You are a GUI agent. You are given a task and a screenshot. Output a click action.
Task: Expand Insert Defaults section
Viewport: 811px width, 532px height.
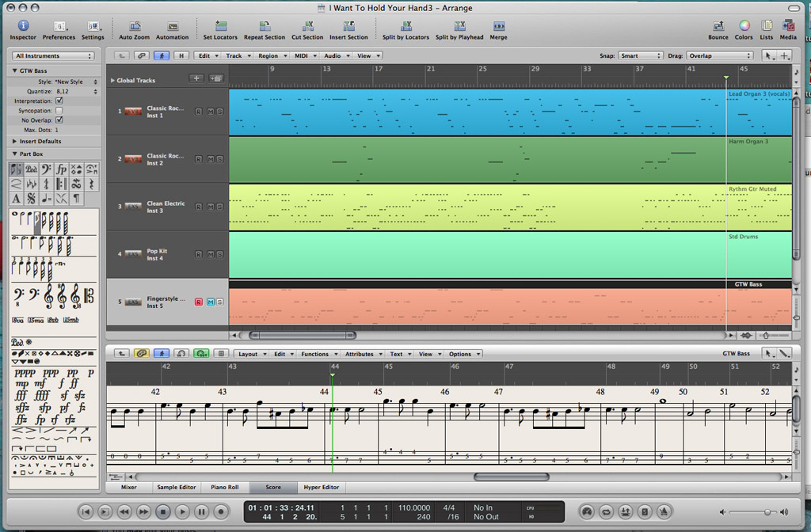coord(14,141)
